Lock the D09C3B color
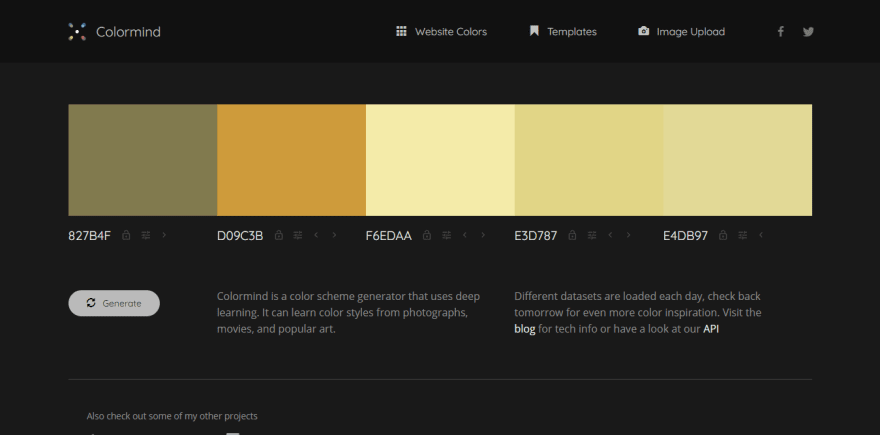Viewport: 880px width, 435px height. point(278,235)
